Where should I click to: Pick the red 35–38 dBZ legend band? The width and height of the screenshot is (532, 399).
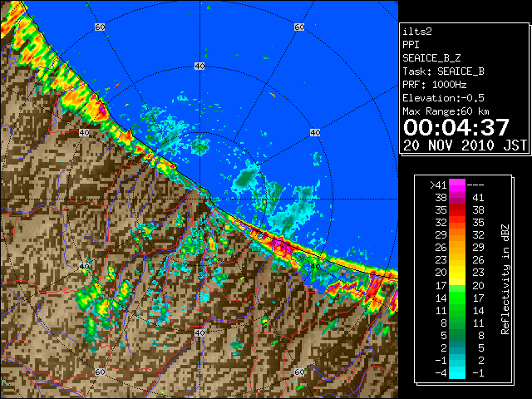[x=457, y=210]
